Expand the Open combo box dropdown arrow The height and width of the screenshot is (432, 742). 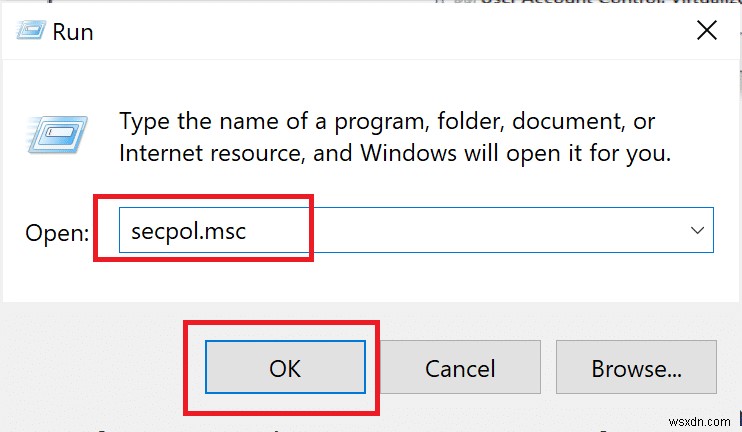click(696, 231)
